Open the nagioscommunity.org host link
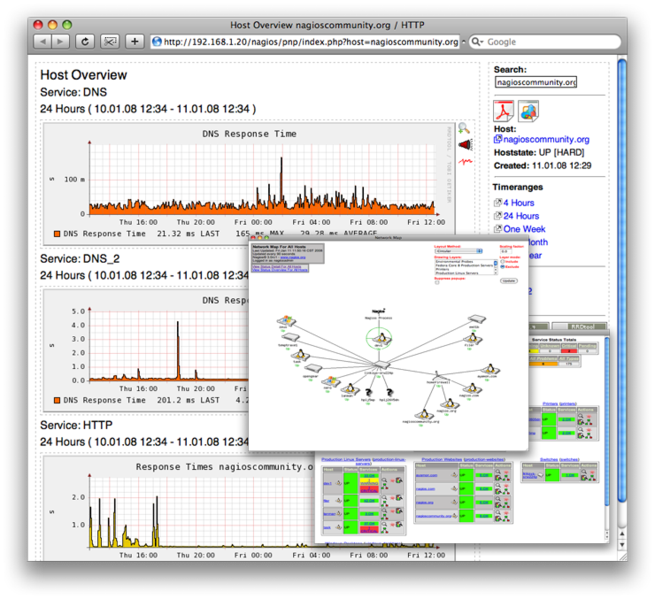The width and height of the screenshot is (655, 599). 546,140
